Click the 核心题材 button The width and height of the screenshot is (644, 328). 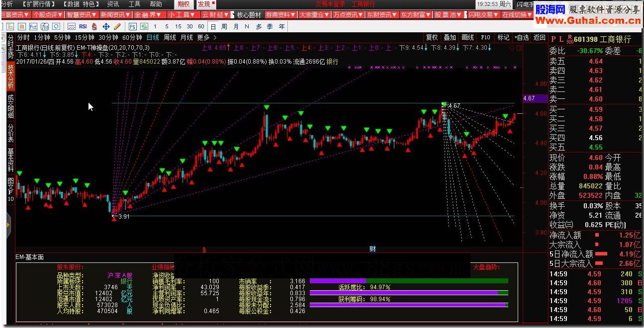[249, 15]
